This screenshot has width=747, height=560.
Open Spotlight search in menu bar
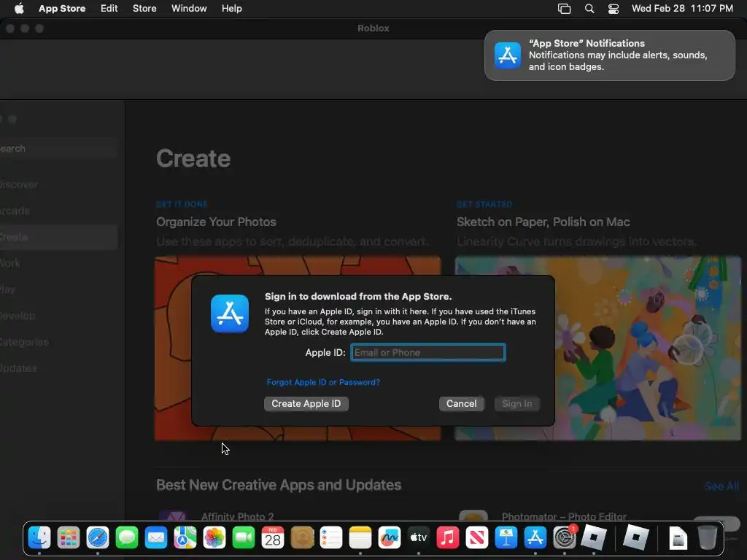[x=589, y=9]
